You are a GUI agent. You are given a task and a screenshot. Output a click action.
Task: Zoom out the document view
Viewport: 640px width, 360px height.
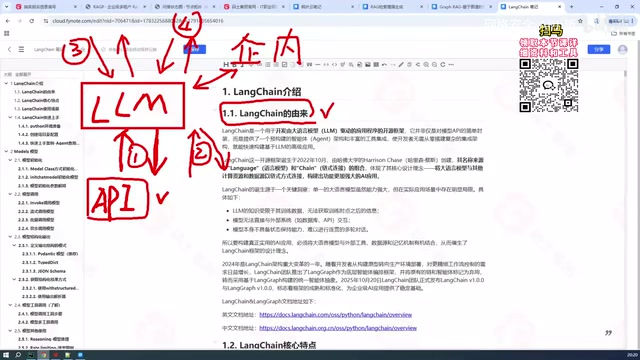434,64
